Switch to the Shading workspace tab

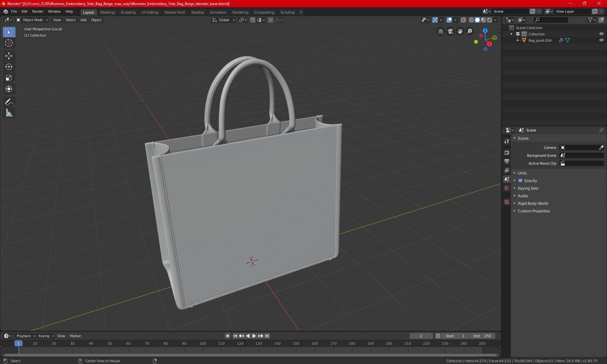(x=197, y=12)
